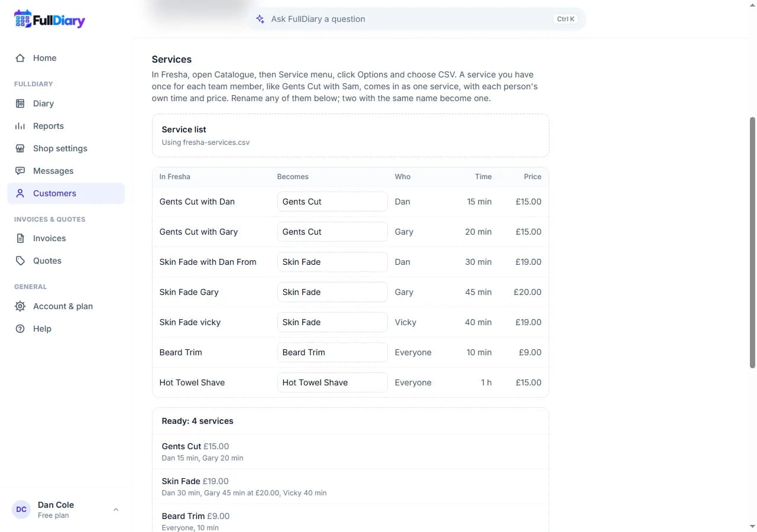
Task: Click the Messages speech bubble icon
Action: point(20,171)
